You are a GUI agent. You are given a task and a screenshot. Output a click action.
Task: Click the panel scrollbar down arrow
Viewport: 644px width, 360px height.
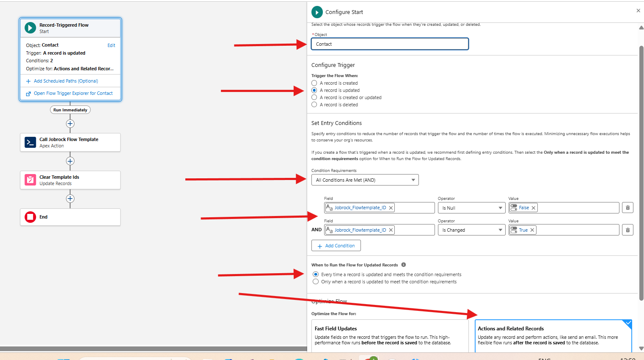pos(641,349)
